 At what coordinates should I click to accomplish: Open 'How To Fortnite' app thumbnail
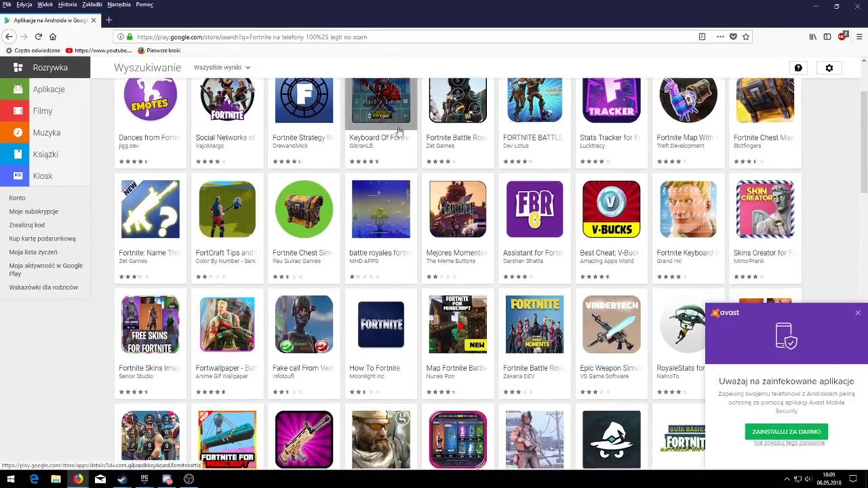click(x=380, y=324)
